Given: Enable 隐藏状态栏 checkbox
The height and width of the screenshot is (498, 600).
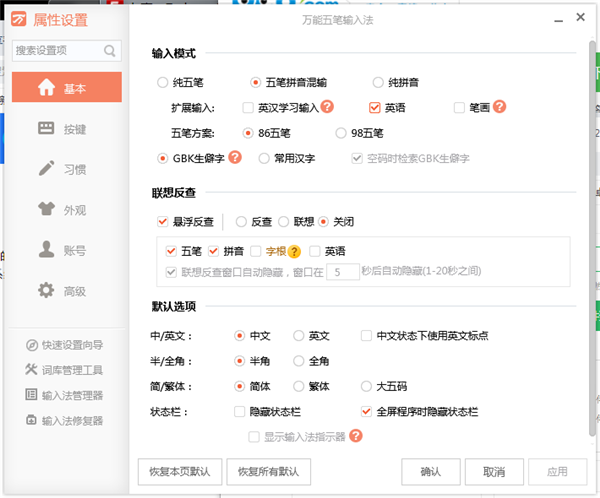Looking at the screenshot, I should 240,411.
